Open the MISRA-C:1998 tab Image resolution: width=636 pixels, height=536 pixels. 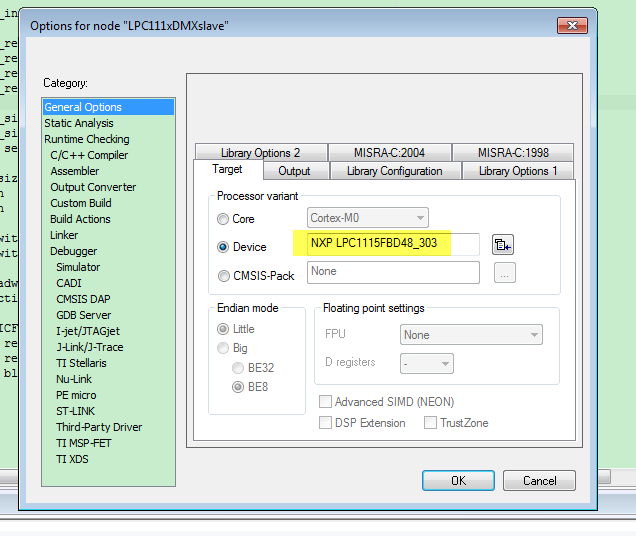pyautogui.click(x=513, y=153)
